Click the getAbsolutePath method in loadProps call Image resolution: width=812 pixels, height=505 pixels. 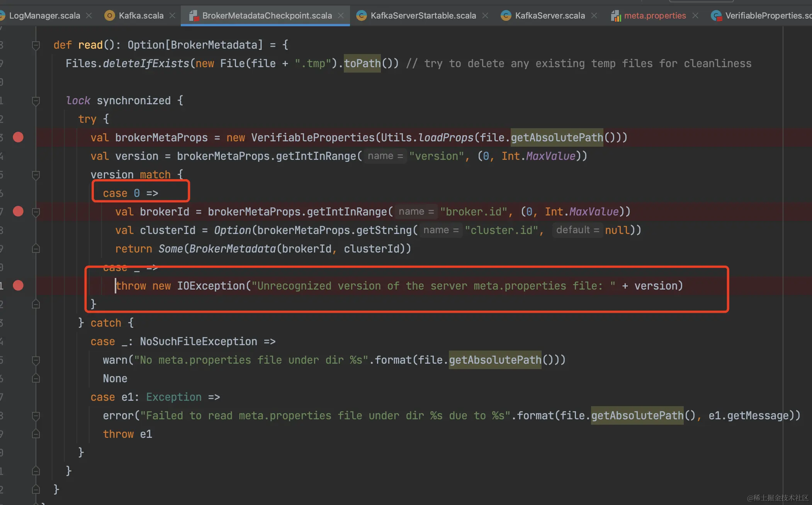(557, 137)
